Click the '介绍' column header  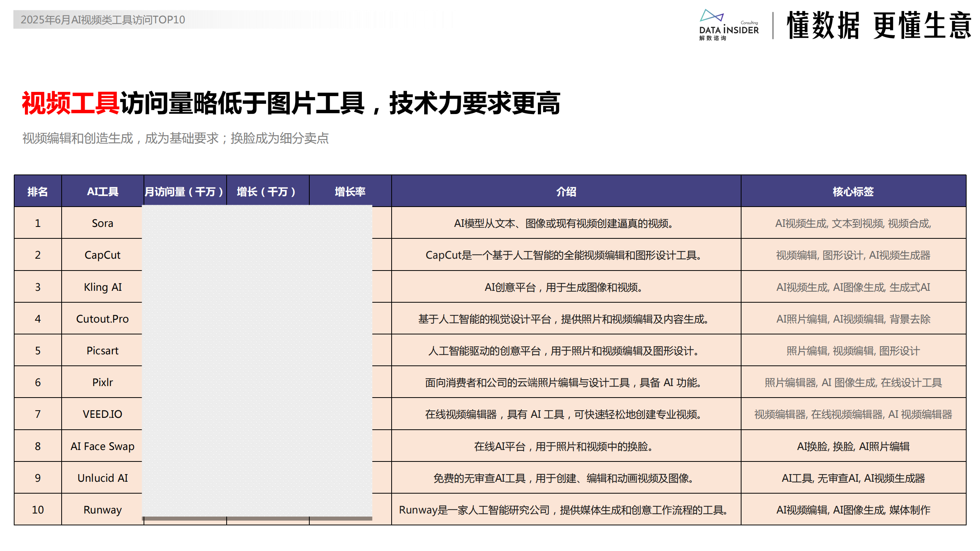[566, 191]
